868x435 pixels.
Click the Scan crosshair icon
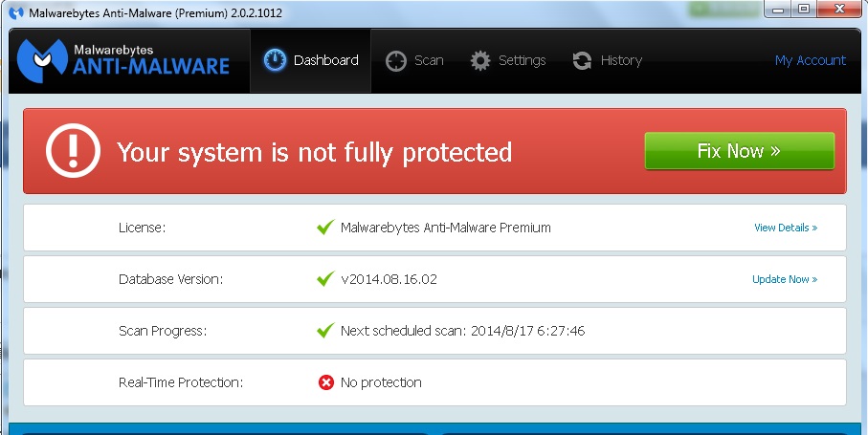tap(396, 60)
